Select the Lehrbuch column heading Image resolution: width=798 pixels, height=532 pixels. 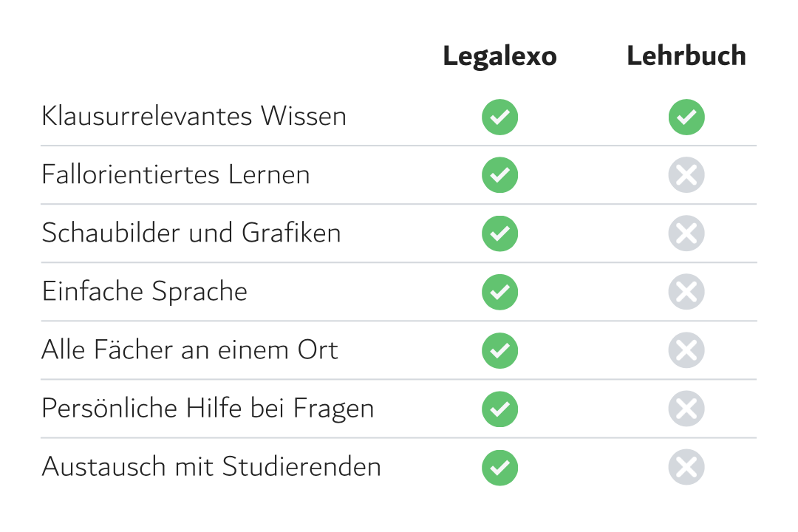[x=686, y=55]
